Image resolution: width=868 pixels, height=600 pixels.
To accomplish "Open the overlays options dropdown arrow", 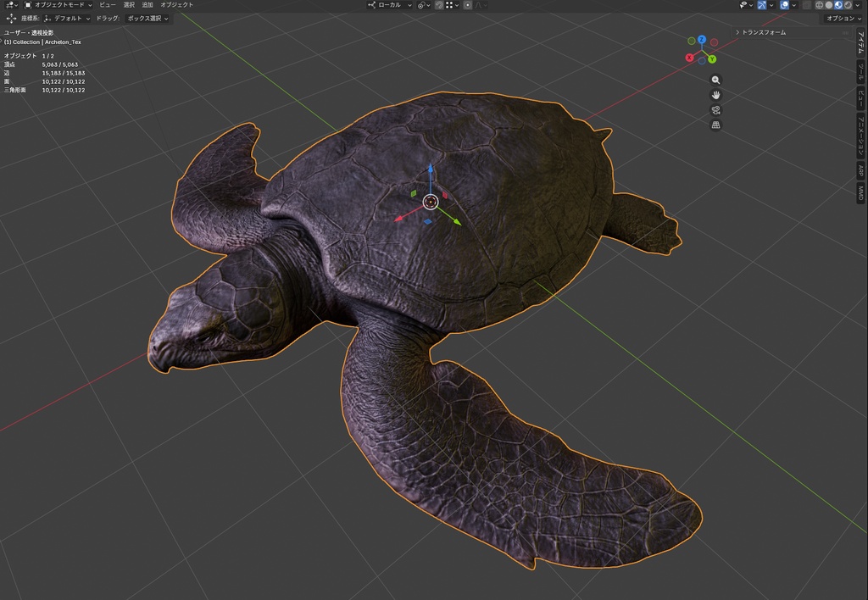I will click(x=793, y=5).
